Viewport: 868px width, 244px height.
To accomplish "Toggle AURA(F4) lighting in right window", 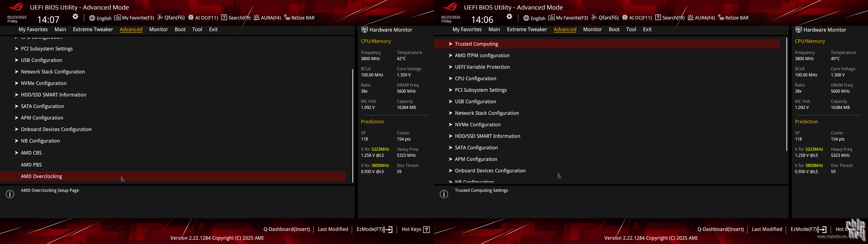I will click(701, 18).
